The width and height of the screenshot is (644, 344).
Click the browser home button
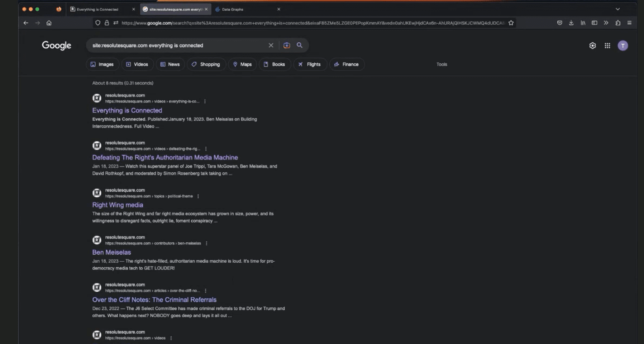click(x=49, y=23)
